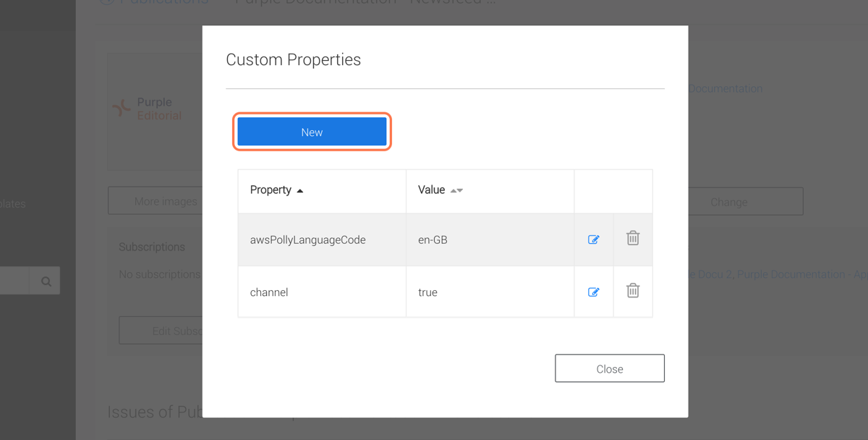Edit the awsPollyLanguageCode property

pos(593,240)
